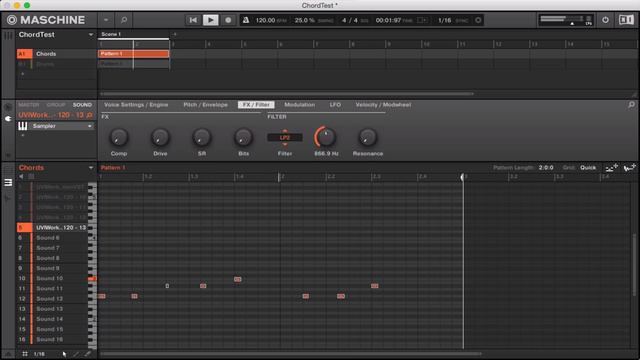The width and height of the screenshot is (640, 360).
Task: Toggle the metronome icon
Action: coord(246,20)
